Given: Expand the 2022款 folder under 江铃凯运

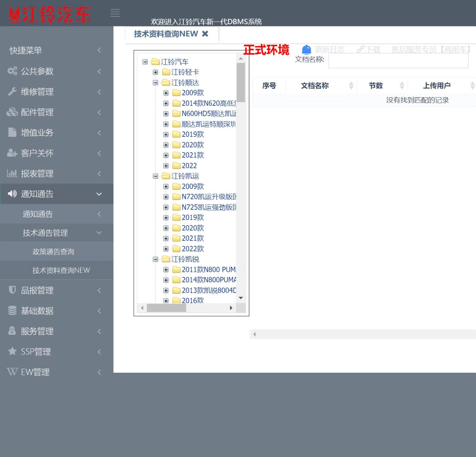Looking at the screenshot, I should point(166,249).
